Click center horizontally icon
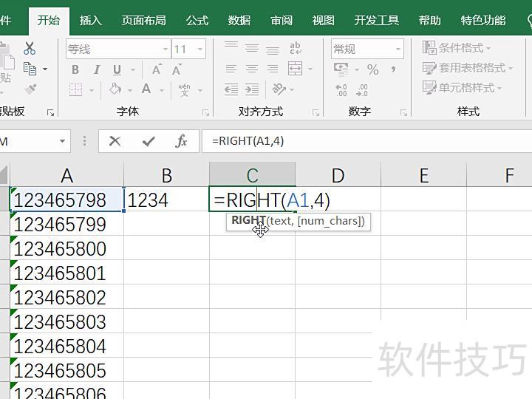Image resolution: width=532 pixels, height=399 pixels. [x=252, y=69]
